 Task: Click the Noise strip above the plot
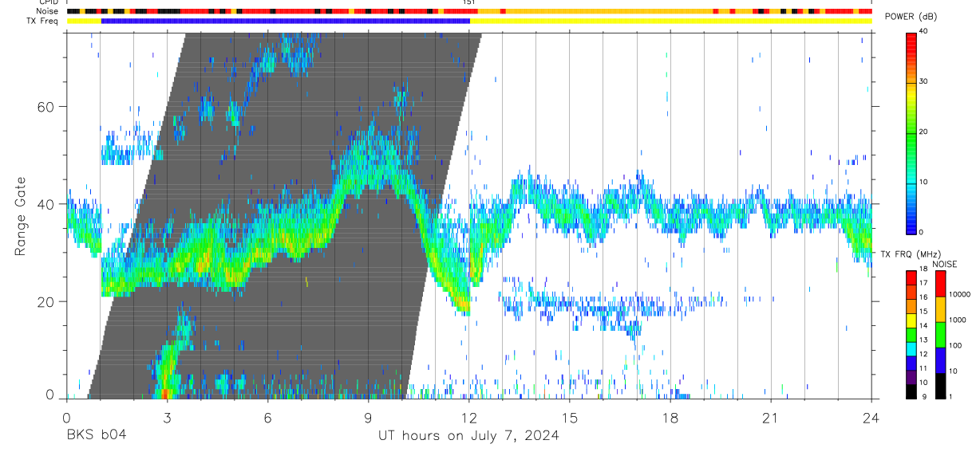[469, 11]
